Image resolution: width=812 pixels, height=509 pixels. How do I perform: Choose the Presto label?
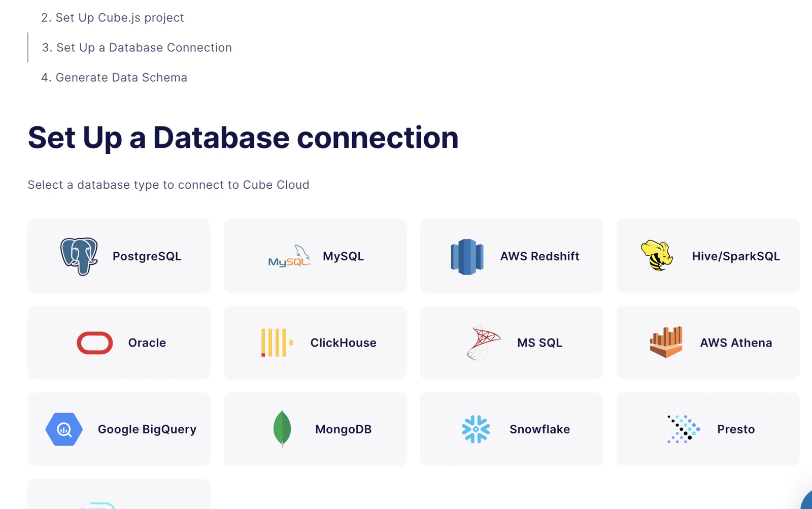(x=736, y=429)
